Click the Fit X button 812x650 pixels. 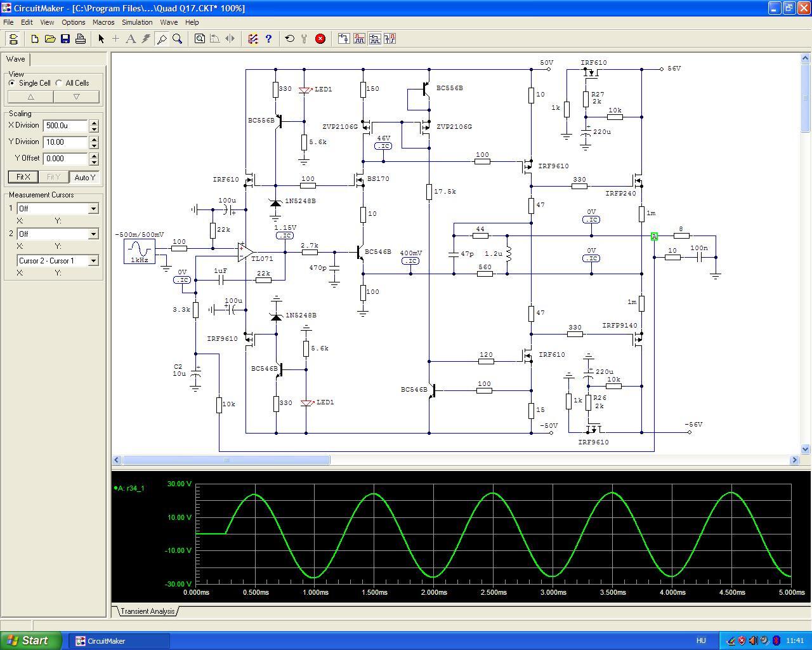(23, 177)
